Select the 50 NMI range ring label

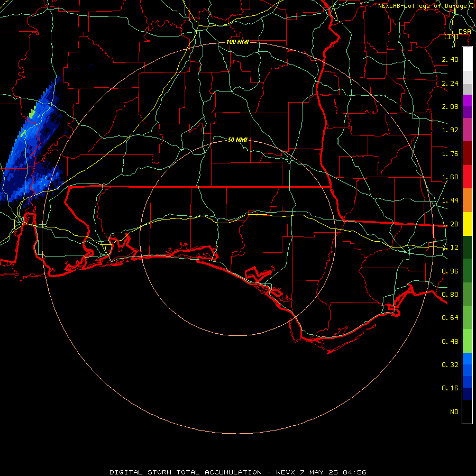237,140
